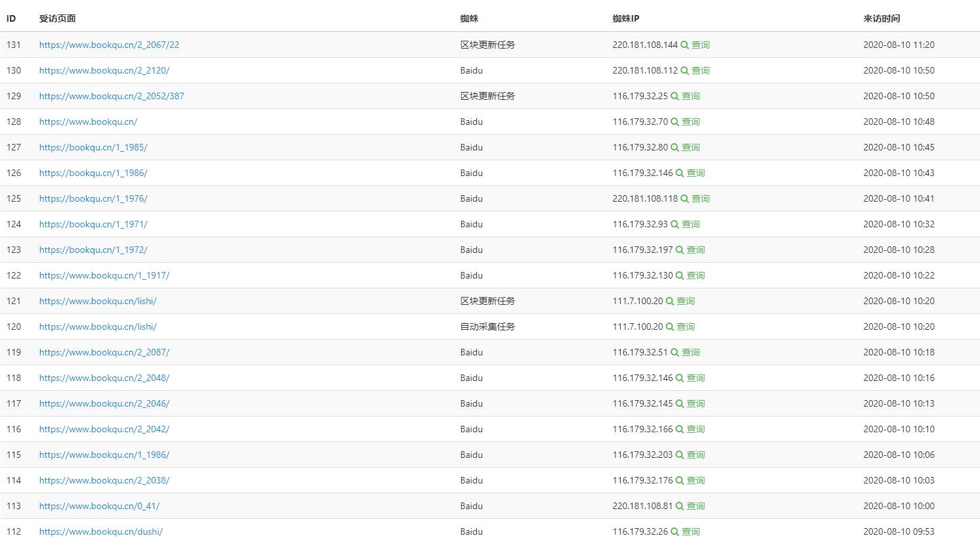Click the search icon beside IP 116.179.32.145
This screenshot has width=980, height=540.
[680, 403]
